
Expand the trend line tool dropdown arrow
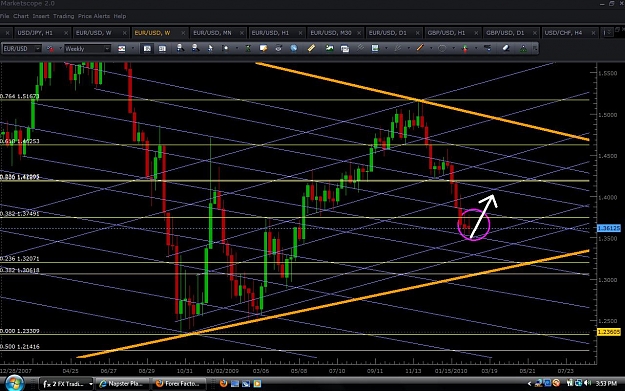pos(431,48)
